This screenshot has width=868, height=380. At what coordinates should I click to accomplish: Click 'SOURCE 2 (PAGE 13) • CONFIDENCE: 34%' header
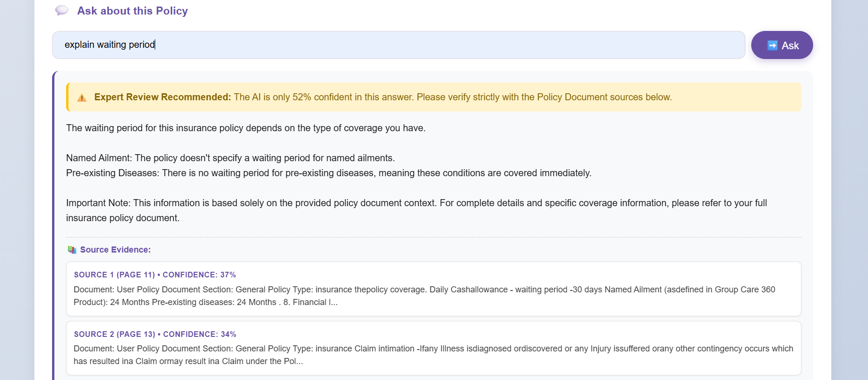(155, 334)
